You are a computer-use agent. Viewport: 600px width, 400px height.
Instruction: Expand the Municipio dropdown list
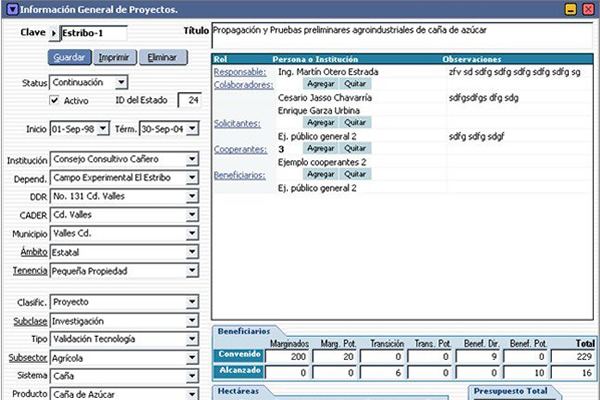[191, 234]
